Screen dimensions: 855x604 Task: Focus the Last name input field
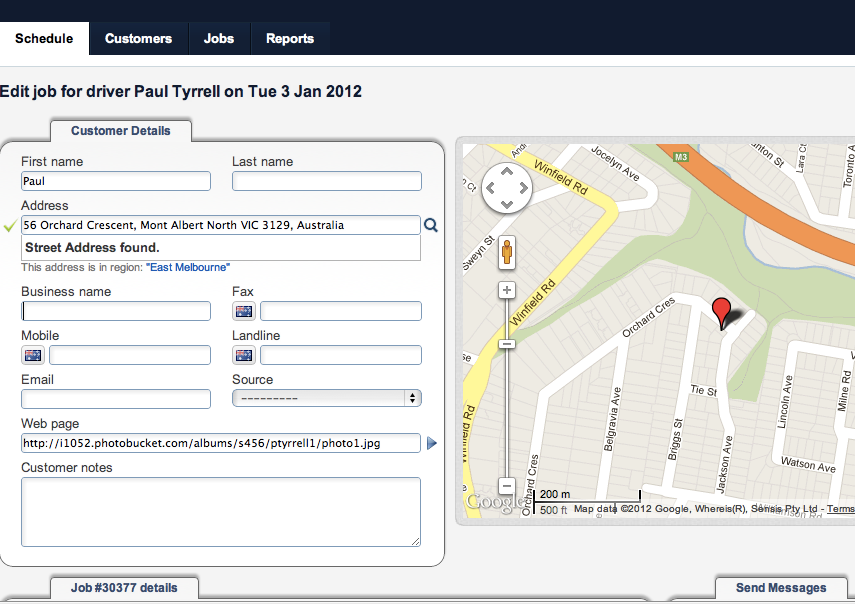[x=327, y=181]
